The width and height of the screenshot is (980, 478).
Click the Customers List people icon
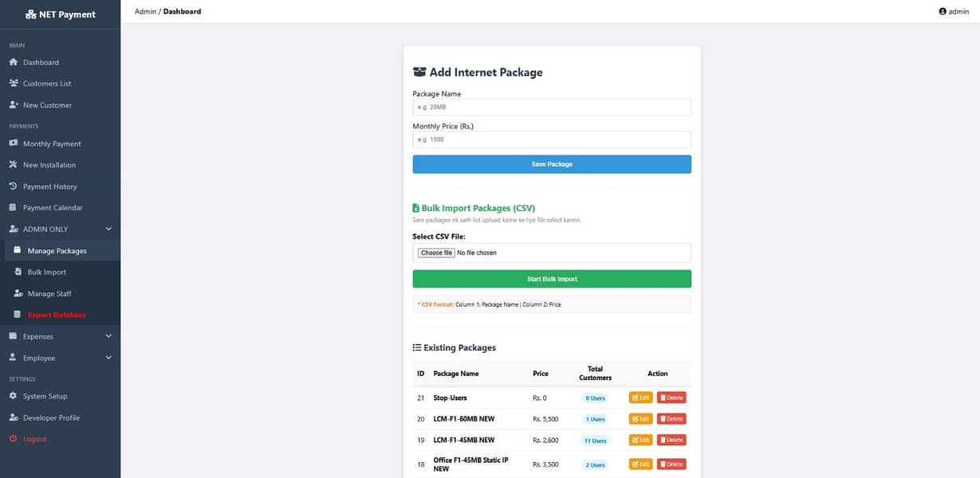[x=14, y=83]
